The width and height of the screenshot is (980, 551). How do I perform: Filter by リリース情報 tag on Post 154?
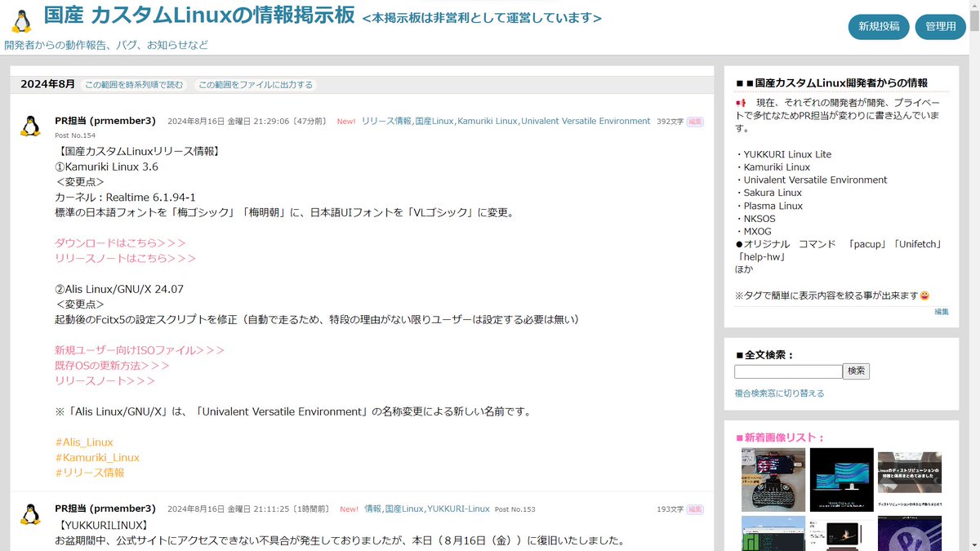point(386,121)
